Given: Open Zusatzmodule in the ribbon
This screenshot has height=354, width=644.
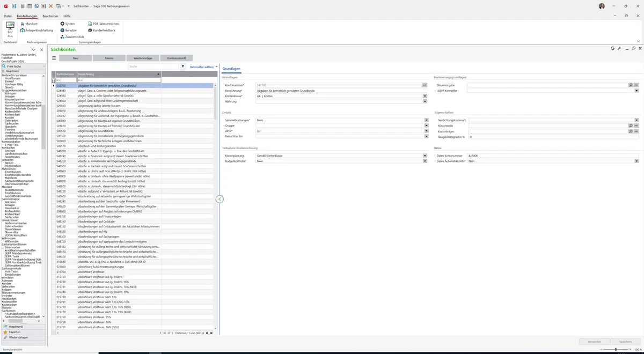Looking at the screenshot, I should [72, 37].
